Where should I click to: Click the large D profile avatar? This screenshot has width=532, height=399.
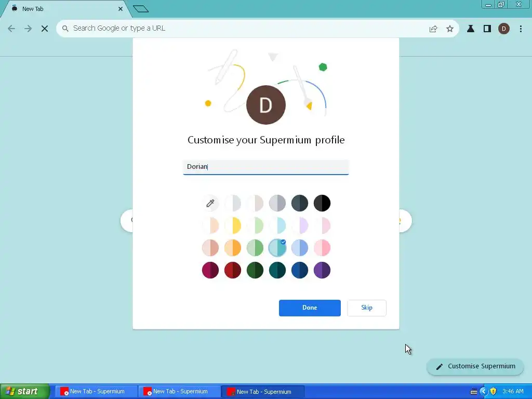coord(266,105)
